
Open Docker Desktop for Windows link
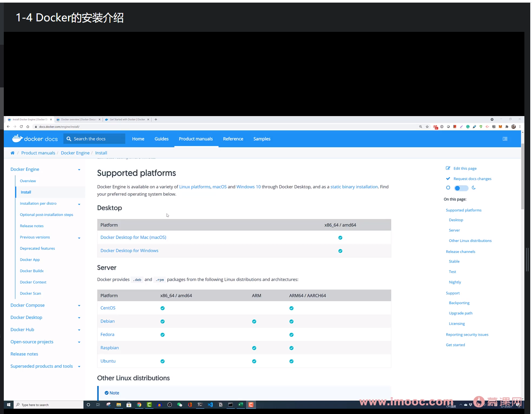pyautogui.click(x=129, y=251)
